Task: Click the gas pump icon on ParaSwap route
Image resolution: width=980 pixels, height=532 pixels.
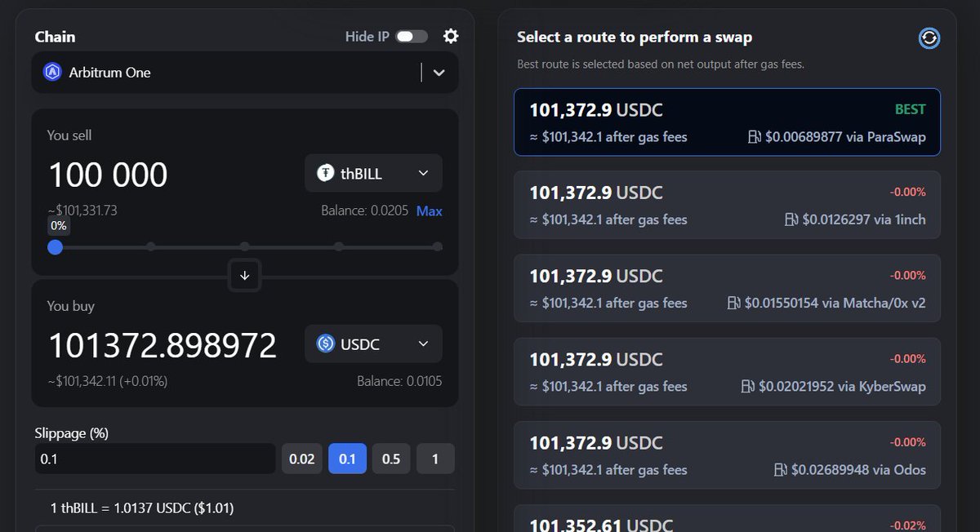Action: point(755,137)
